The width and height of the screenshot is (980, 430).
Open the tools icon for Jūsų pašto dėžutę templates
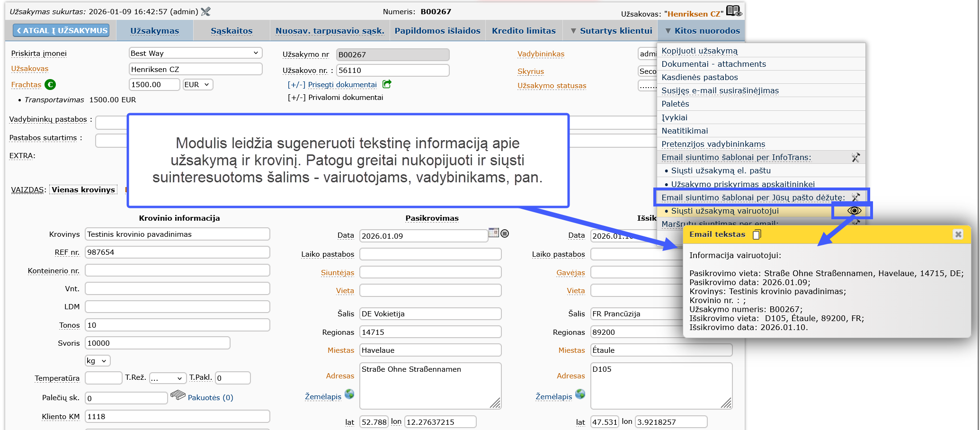coord(855,197)
